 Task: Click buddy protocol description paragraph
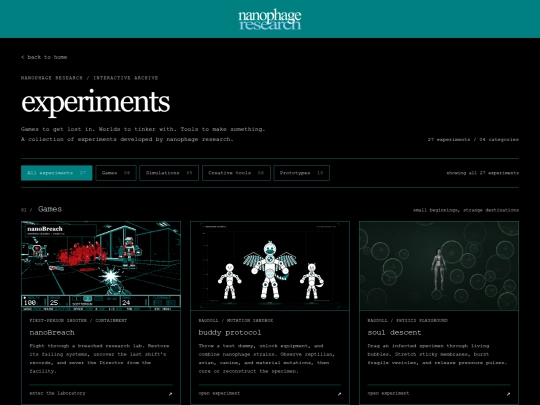(267, 359)
